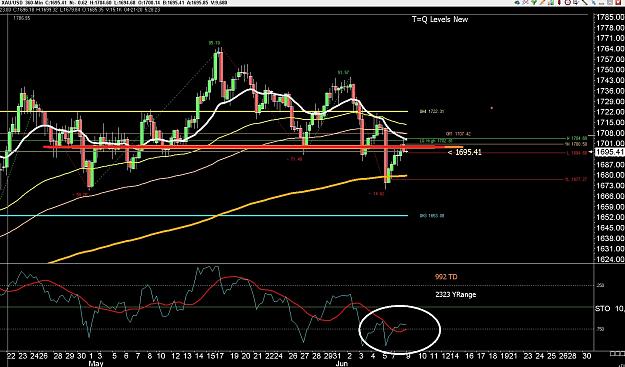Click the 1764.00 price axis label
Screen dimensions: 625x367
point(609,49)
